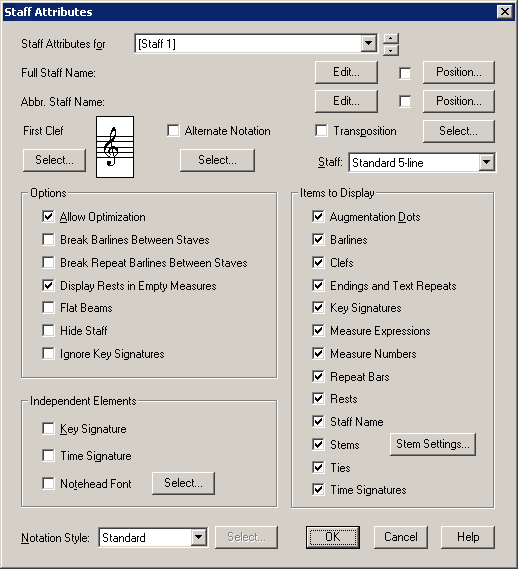Click Edit button for Full Staff Name
Viewport: 518px width, 569px height.
(x=346, y=72)
